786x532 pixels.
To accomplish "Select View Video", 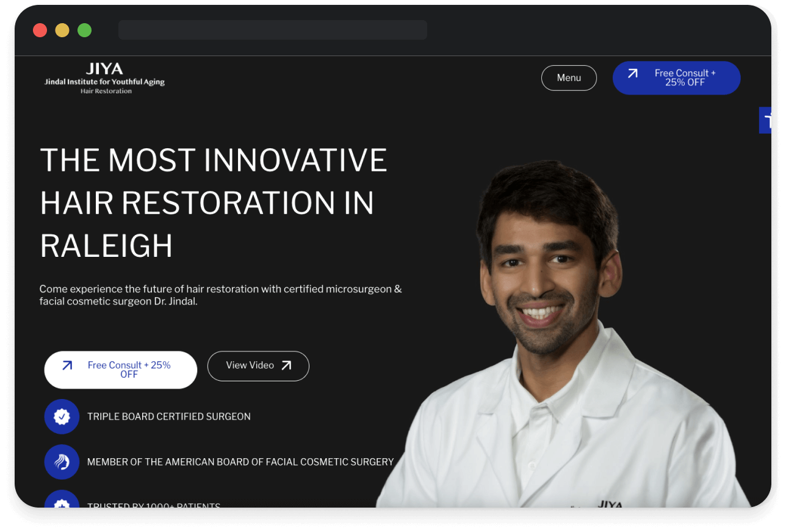I will pyautogui.click(x=258, y=365).
